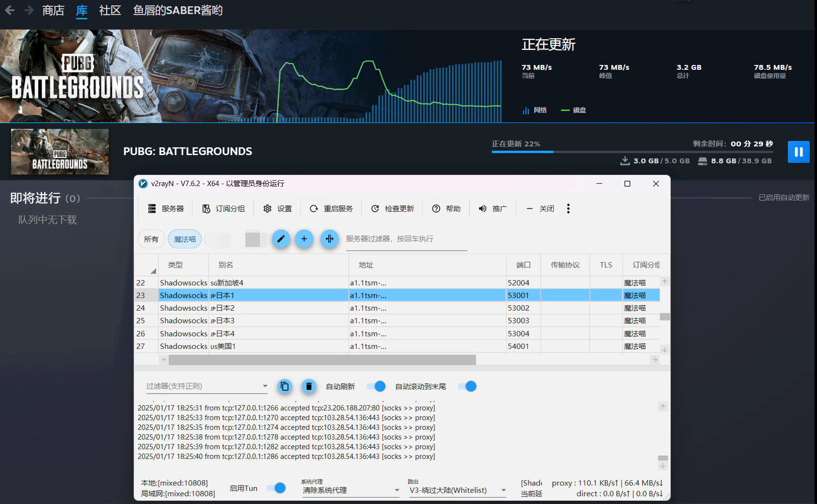
Task: Select server row JP日本2
Action: click(397, 308)
